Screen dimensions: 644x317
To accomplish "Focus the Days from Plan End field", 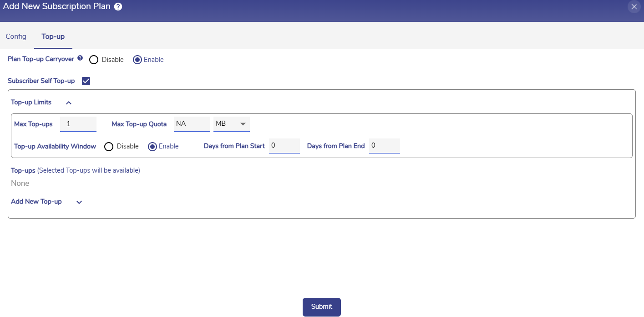I will [x=384, y=146].
